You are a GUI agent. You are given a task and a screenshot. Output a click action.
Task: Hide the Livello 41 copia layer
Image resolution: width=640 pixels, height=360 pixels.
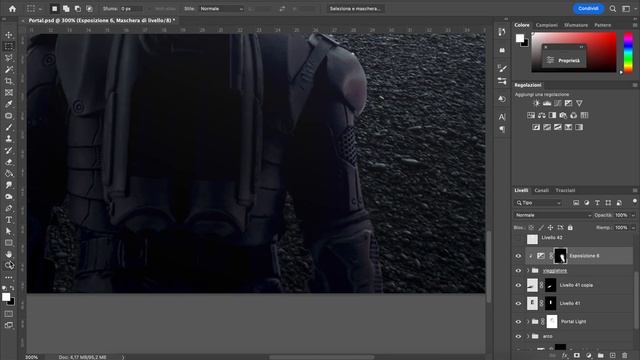(518, 285)
